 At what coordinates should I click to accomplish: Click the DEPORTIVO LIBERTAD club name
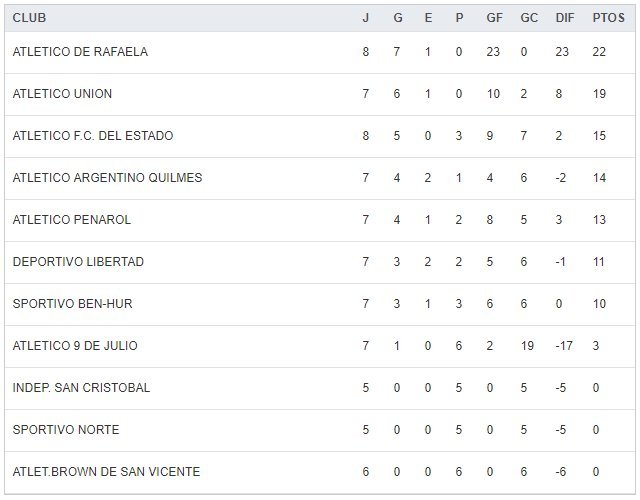tap(78, 262)
